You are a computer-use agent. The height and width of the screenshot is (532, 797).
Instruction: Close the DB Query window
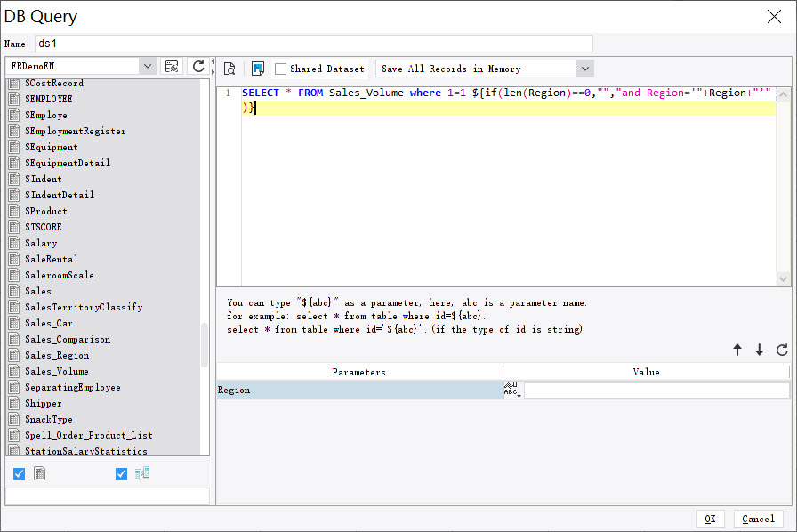point(774,16)
